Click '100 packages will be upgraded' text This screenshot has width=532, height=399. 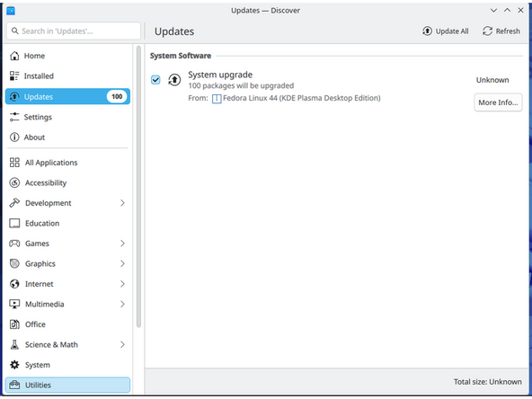click(x=241, y=86)
